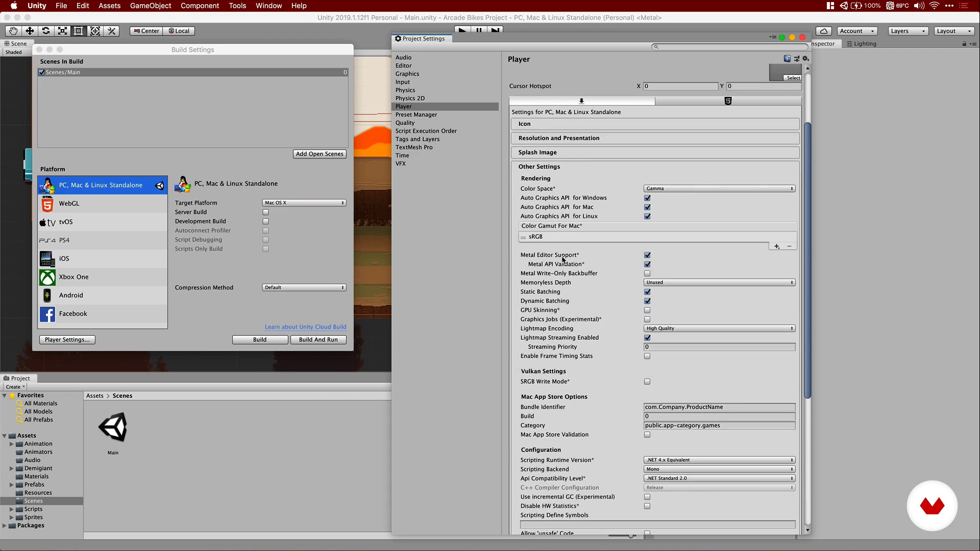Image resolution: width=980 pixels, height=551 pixels.
Task: Select the Scale tool
Action: (62, 31)
